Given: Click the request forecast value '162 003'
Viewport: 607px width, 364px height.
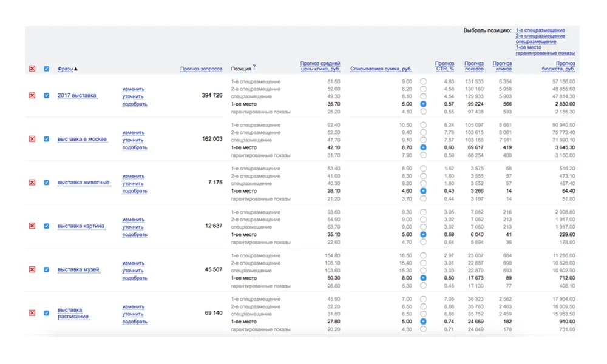Looking at the screenshot, I should tap(212, 139).
